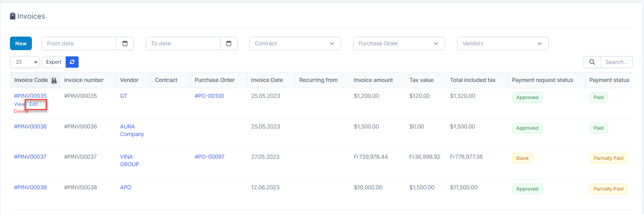Click Edit under invoice #PINV00035
The height and width of the screenshot is (214, 644).
point(34,104)
